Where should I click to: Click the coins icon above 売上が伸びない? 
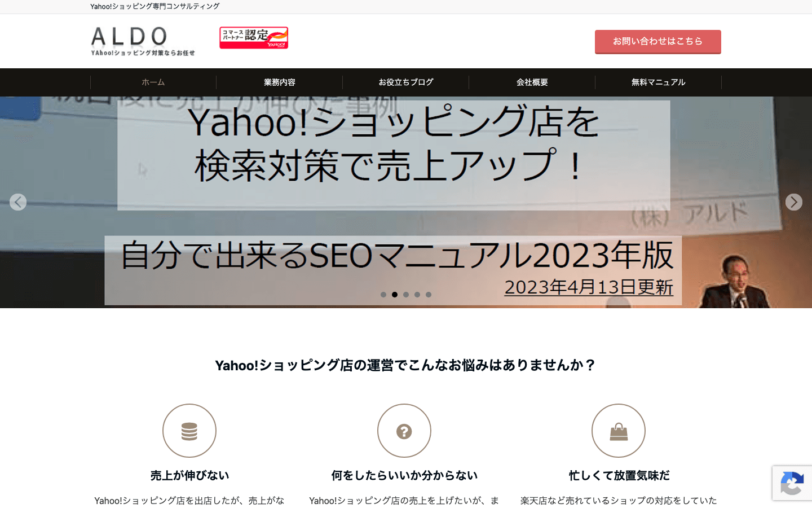(189, 431)
